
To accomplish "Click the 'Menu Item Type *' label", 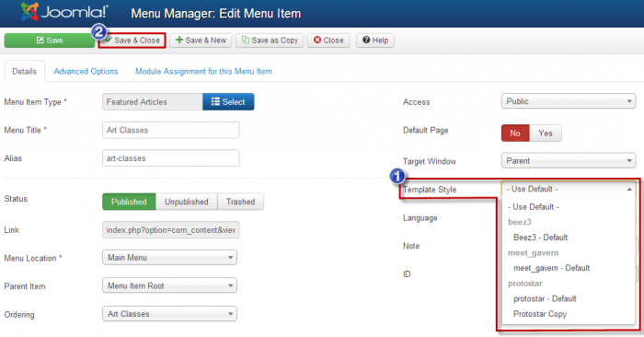I will [x=35, y=102].
